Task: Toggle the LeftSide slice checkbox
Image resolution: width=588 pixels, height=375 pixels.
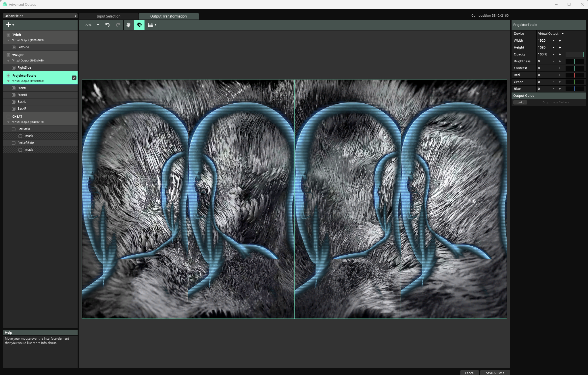Action: (14, 47)
